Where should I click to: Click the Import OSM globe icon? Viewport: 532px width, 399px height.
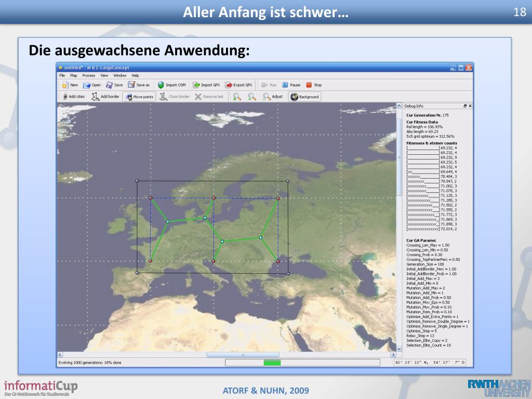point(161,85)
